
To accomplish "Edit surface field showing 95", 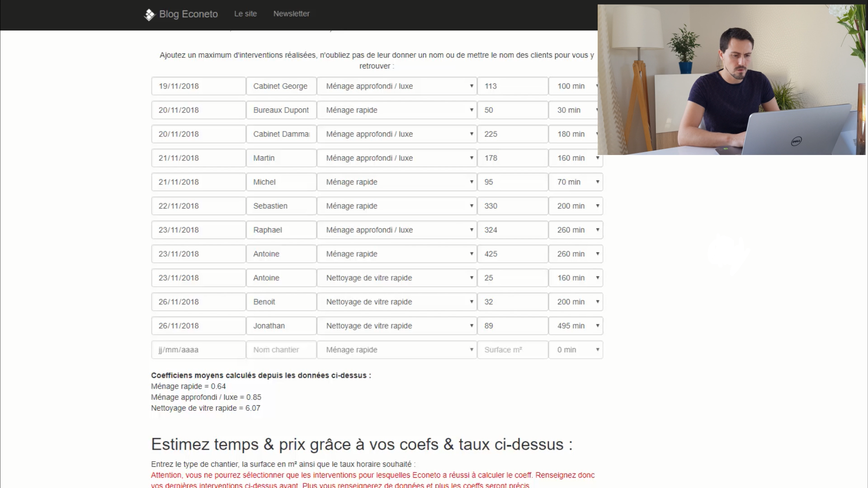I will point(513,182).
